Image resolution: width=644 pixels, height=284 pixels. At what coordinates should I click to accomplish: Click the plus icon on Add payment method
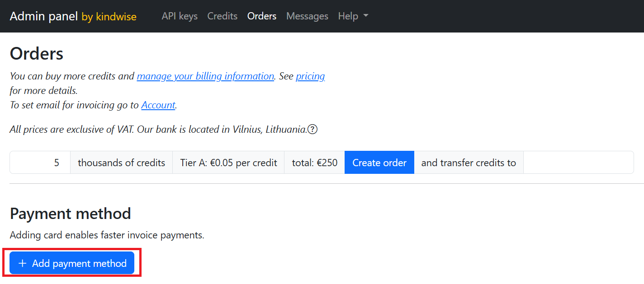(22, 263)
